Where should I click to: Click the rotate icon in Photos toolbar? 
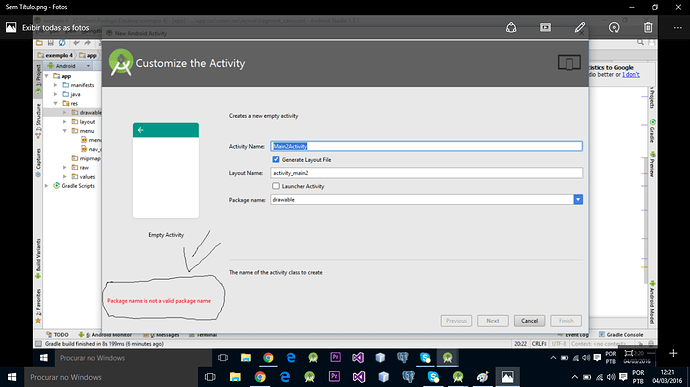pos(614,27)
